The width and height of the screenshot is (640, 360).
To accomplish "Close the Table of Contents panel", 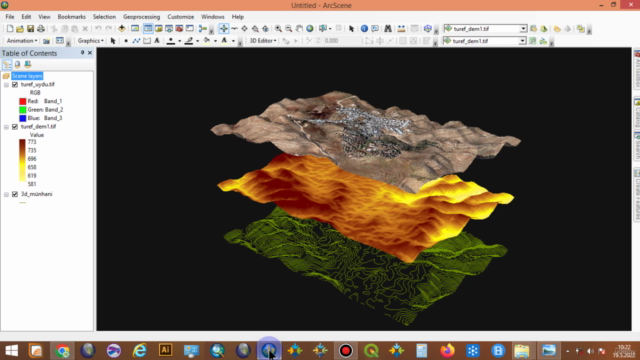I will point(90,53).
